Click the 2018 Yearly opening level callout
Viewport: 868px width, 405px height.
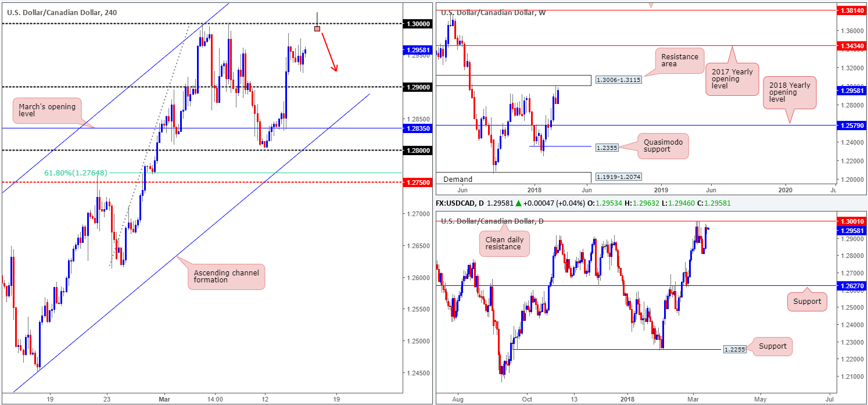point(790,92)
